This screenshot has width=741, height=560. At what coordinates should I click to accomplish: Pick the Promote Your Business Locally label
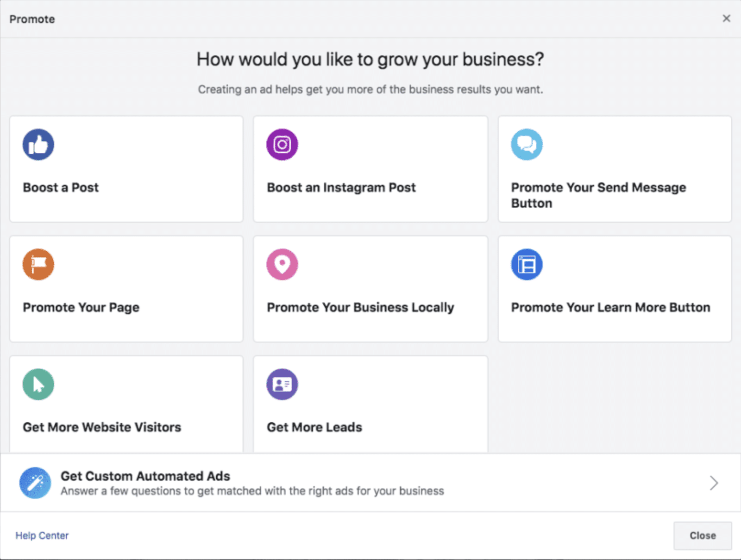(x=360, y=307)
